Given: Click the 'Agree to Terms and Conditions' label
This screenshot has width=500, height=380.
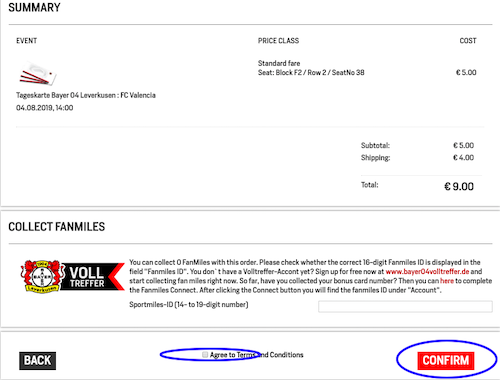Looking at the screenshot, I should [x=256, y=355].
